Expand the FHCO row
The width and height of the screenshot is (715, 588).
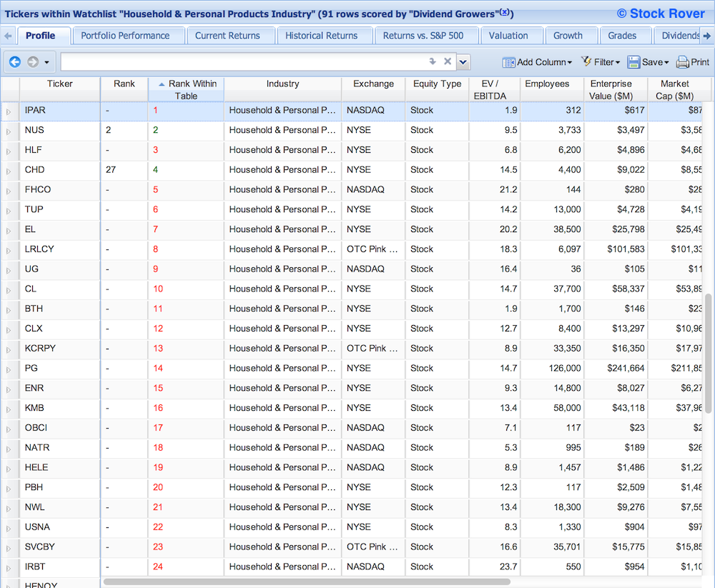point(9,191)
